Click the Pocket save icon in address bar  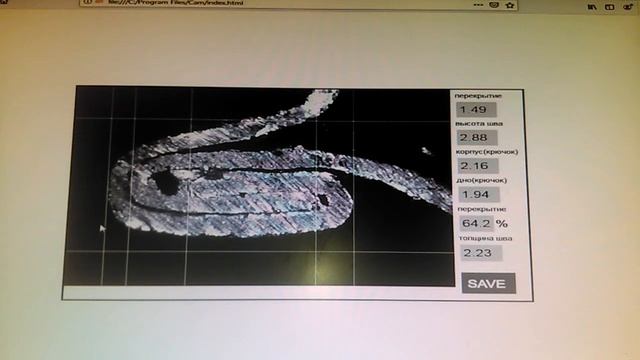tap(494, 5)
